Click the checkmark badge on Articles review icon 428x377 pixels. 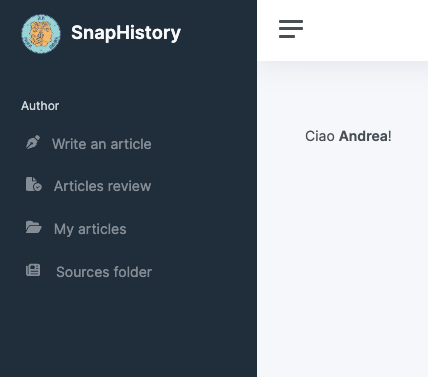click(x=38, y=187)
